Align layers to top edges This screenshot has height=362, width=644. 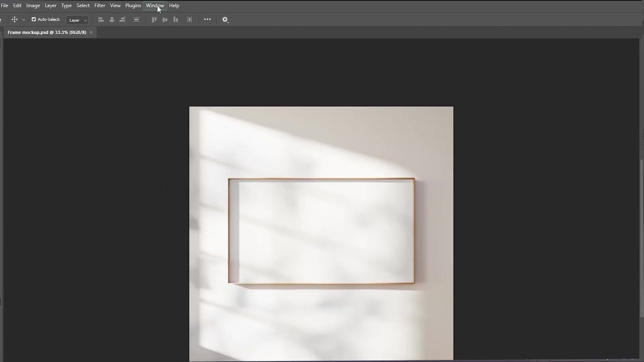click(154, 19)
